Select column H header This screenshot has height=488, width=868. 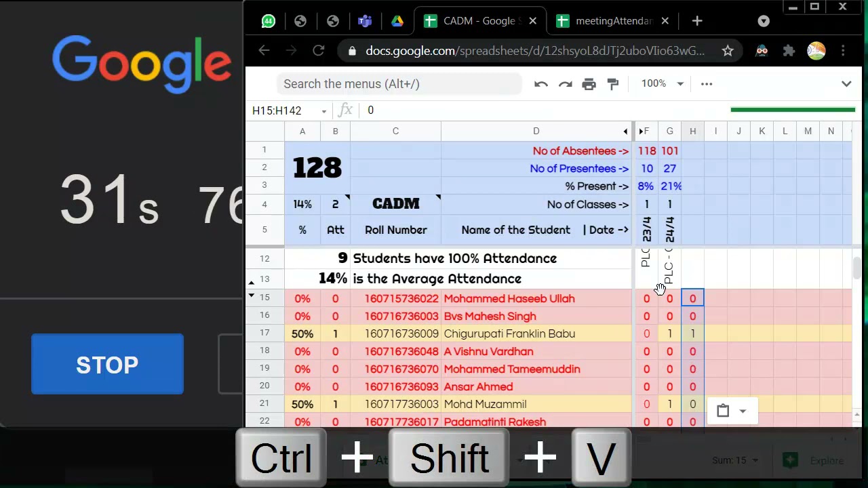[692, 131]
